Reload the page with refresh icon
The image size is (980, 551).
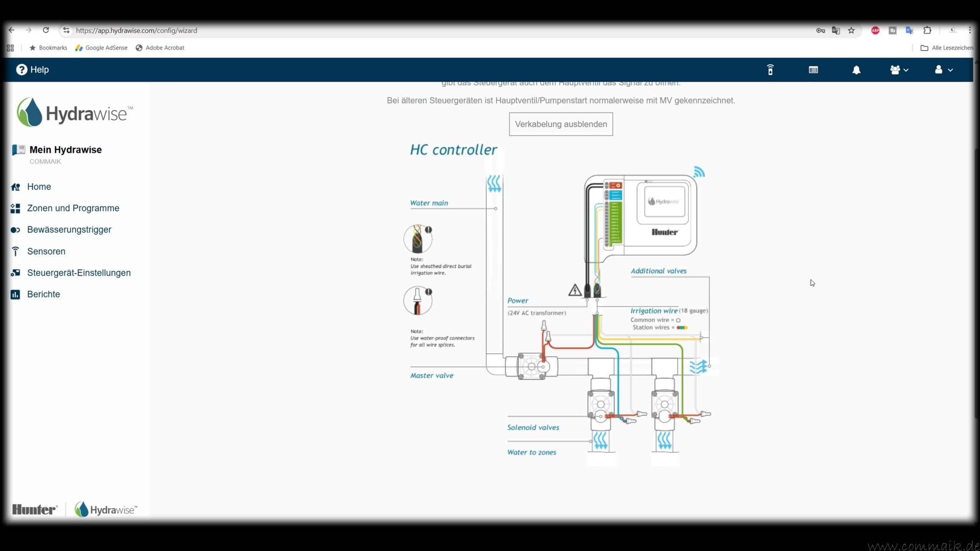[46, 30]
